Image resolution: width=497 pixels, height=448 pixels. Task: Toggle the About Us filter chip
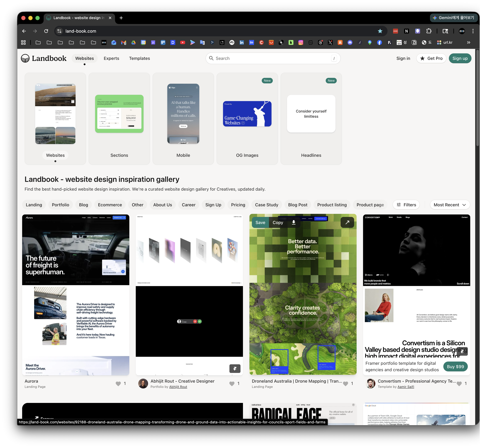(163, 205)
